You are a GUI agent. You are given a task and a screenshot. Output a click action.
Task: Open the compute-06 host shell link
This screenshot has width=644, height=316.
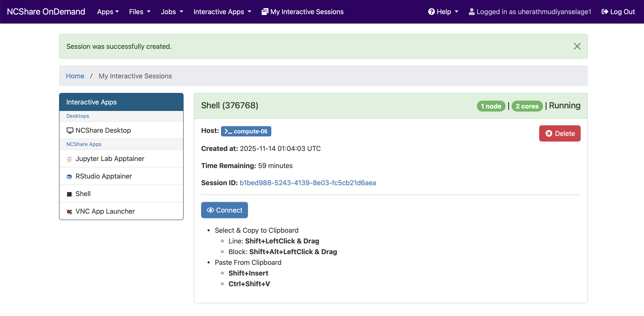(246, 131)
